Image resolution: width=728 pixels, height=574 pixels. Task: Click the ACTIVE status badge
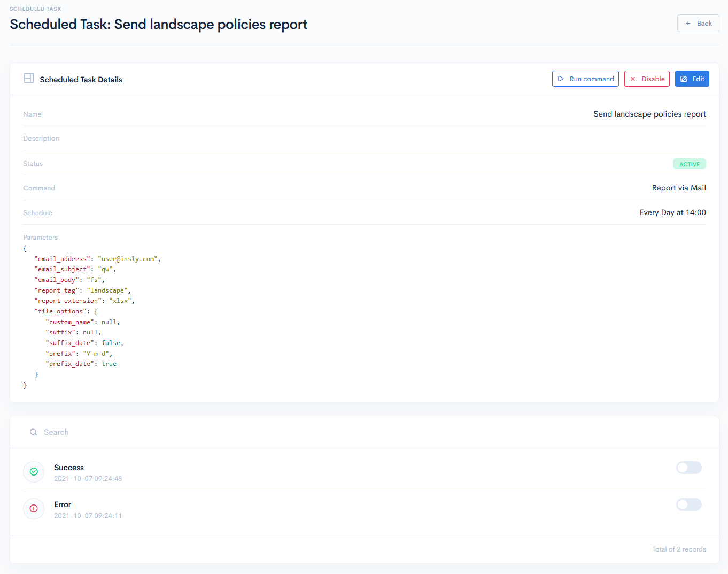pos(689,164)
